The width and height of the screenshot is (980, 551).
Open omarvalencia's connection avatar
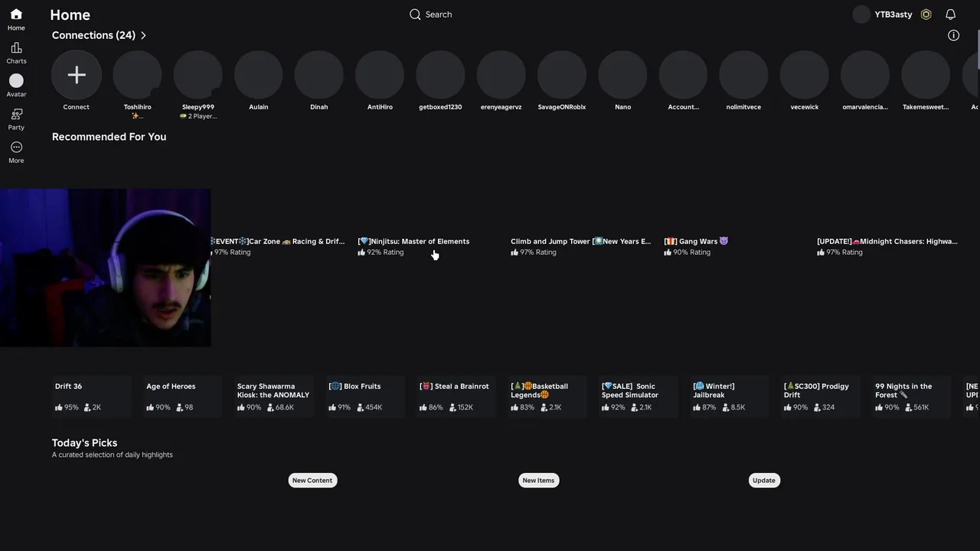point(865,75)
